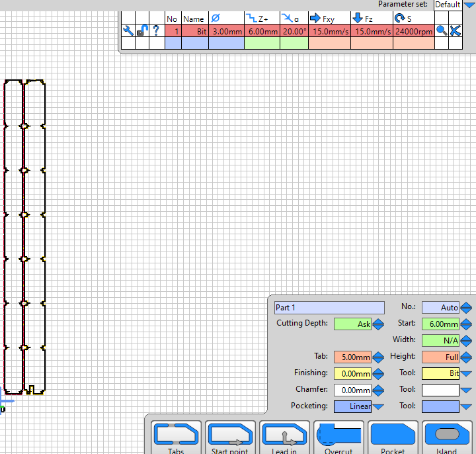Select the Tabs tool
The width and height of the screenshot is (476, 454).
[x=176, y=438]
